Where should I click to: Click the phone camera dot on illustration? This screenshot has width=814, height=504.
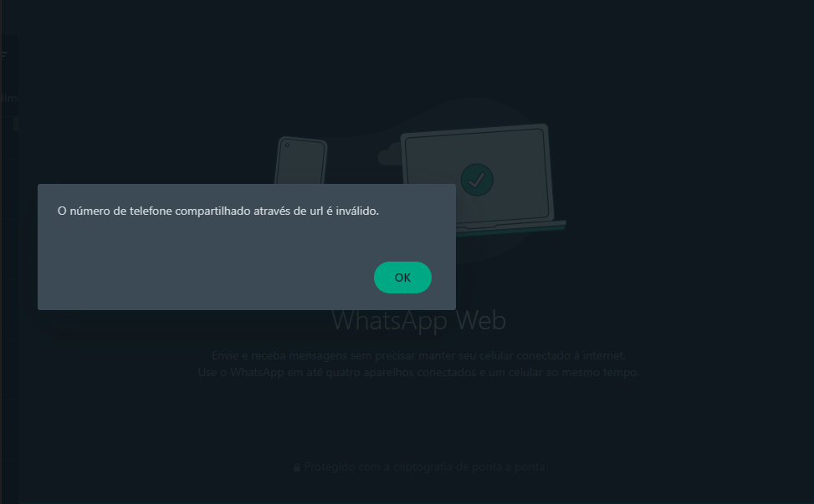point(287,145)
